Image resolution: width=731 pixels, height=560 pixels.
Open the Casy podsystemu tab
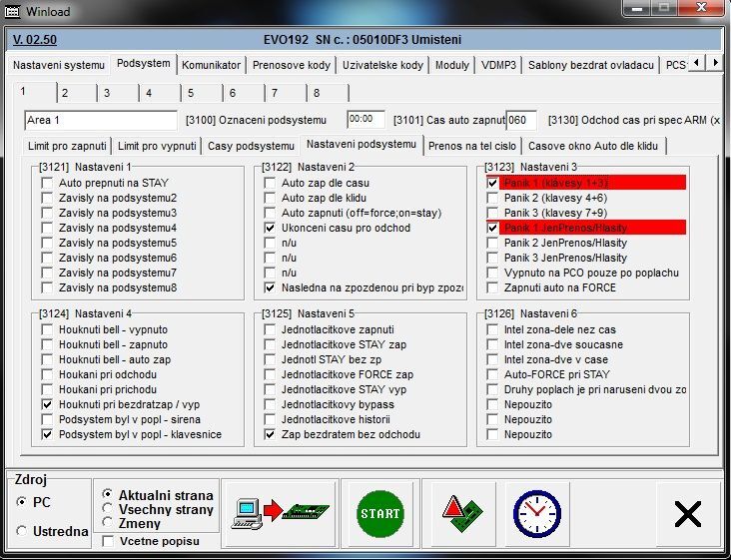point(251,146)
